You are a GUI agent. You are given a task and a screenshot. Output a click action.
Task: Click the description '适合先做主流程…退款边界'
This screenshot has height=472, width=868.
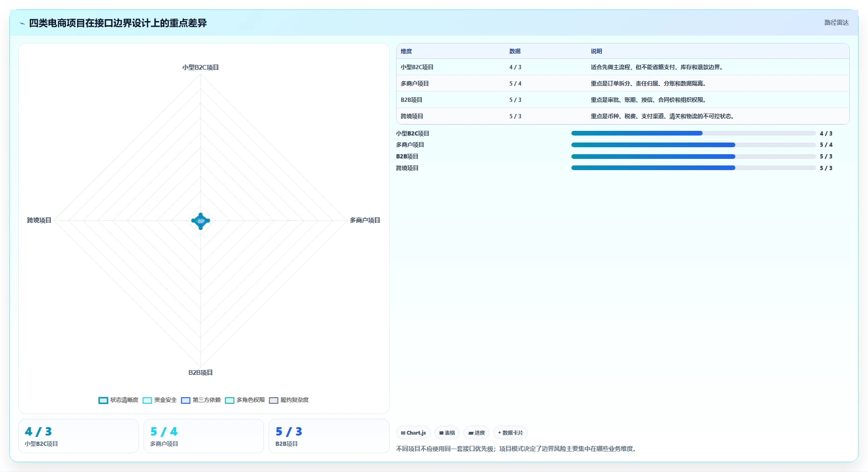click(x=657, y=67)
